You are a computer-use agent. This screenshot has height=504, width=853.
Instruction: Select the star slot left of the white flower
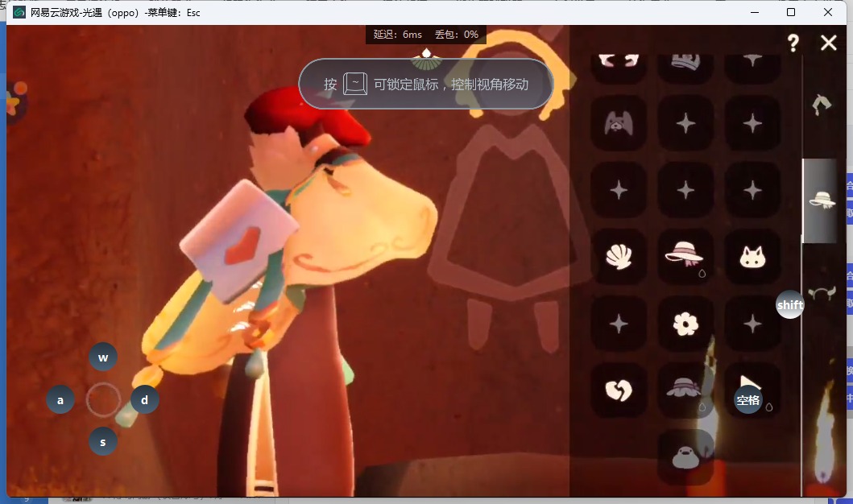pyautogui.click(x=619, y=324)
